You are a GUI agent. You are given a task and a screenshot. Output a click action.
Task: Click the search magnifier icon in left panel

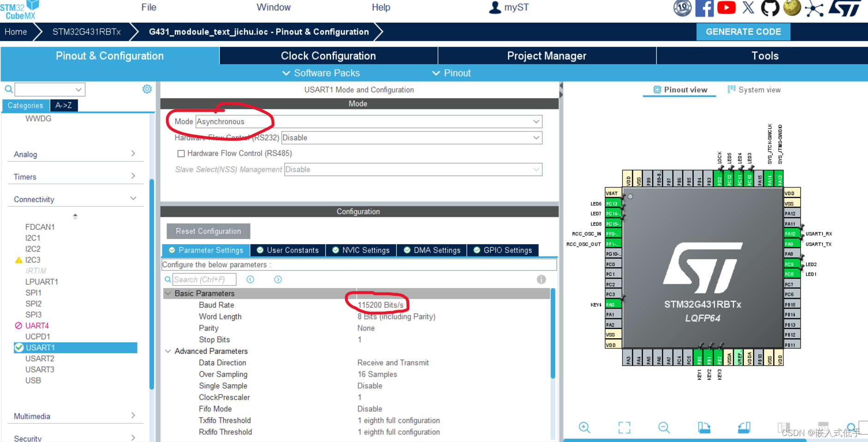tap(8, 89)
